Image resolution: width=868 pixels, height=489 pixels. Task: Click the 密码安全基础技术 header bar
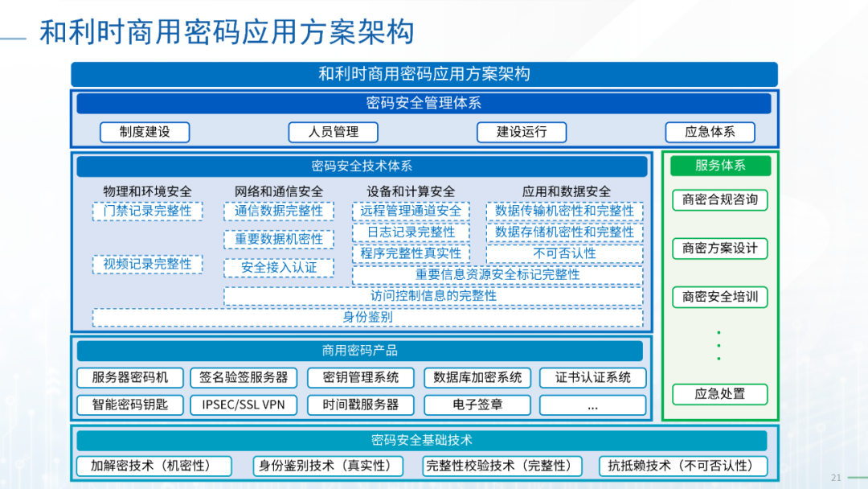point(422,441)
